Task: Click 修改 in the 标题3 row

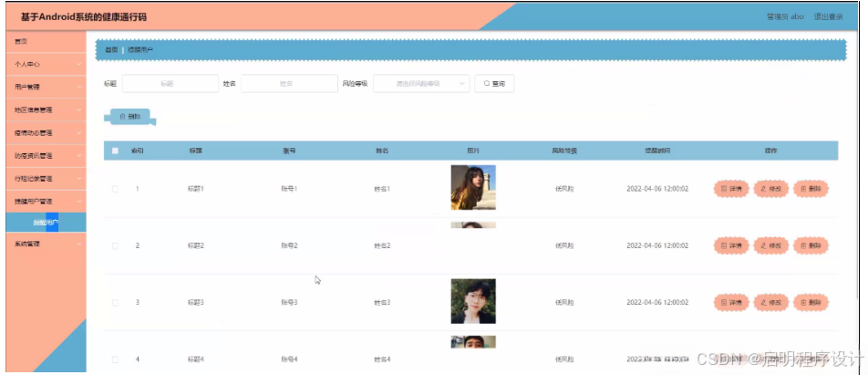Action: click(x=771, y=302)
